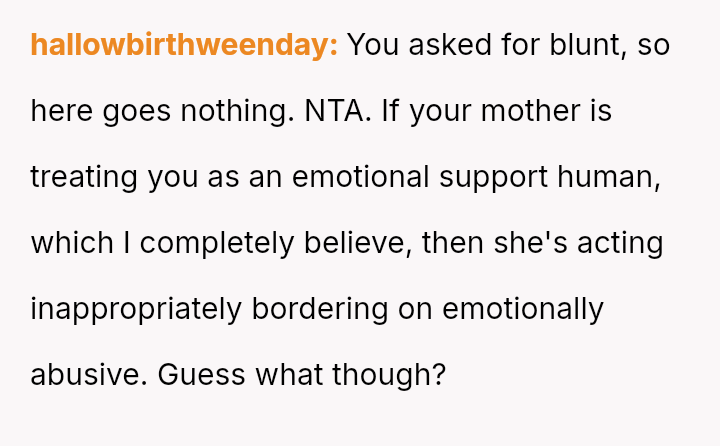Click the word "here" starting the second line

(63, 112)
